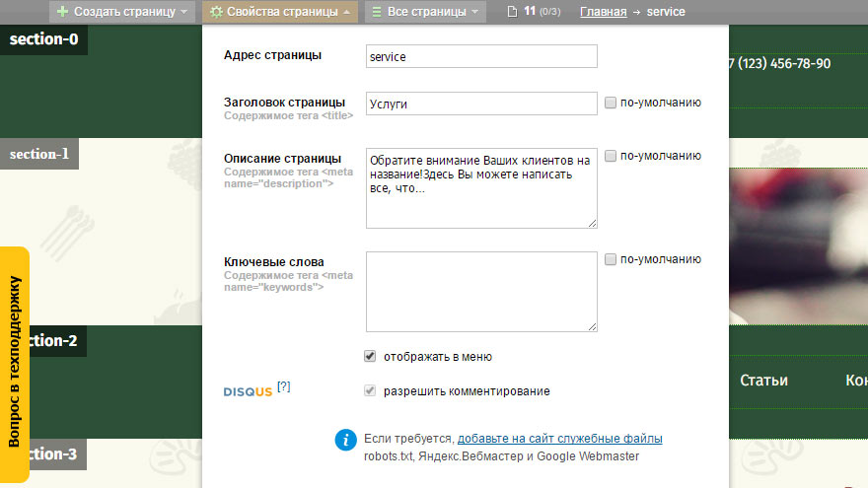The image size is (868, 488).
Task: Expand the Создать страницу dropdown arrow
Action: 184,12
